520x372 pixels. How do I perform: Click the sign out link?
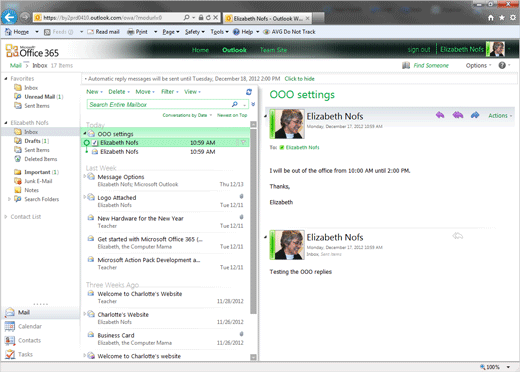pos(419,49)
